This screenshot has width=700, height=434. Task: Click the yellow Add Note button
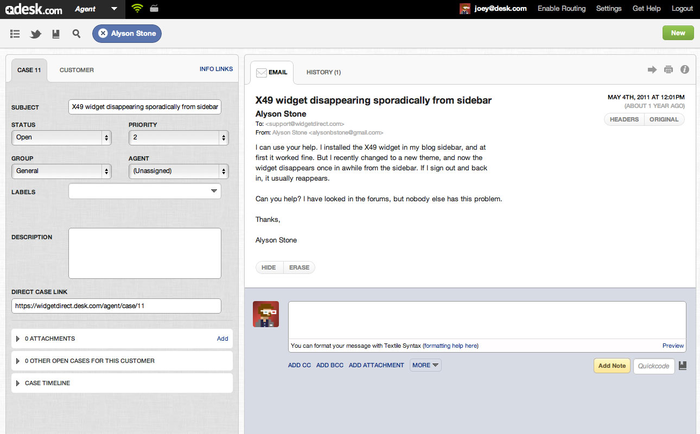click(612, 366)
